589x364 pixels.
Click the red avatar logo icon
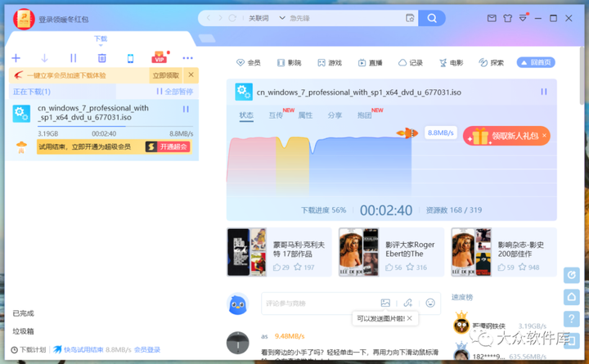24,19
